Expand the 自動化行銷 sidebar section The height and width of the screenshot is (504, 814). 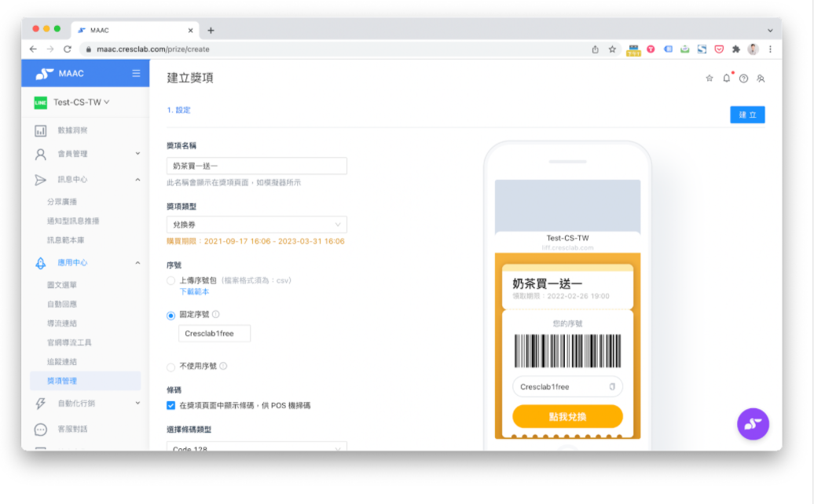point(137,403)
